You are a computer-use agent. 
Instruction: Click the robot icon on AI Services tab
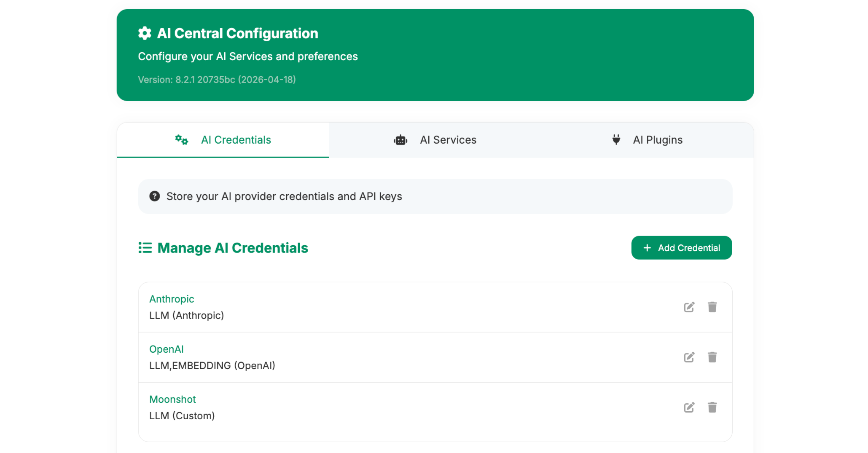[x=400, y=140]
